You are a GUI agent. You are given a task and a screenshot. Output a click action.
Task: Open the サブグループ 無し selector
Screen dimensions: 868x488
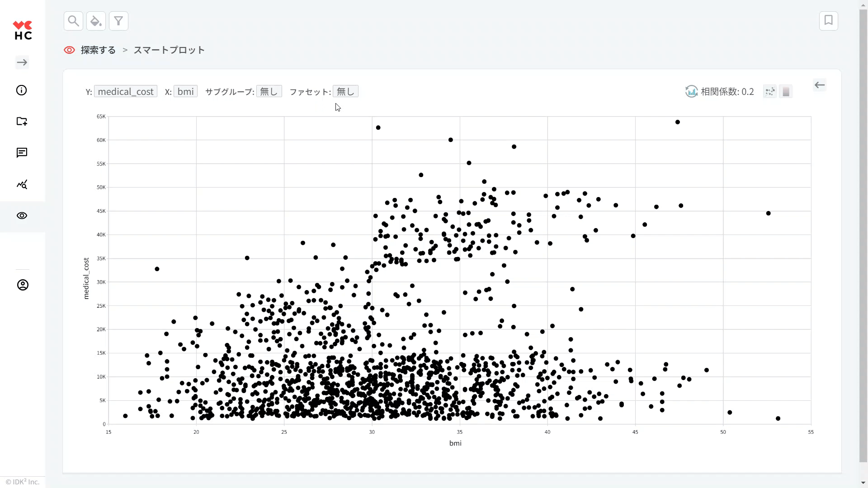click(269, 92)
